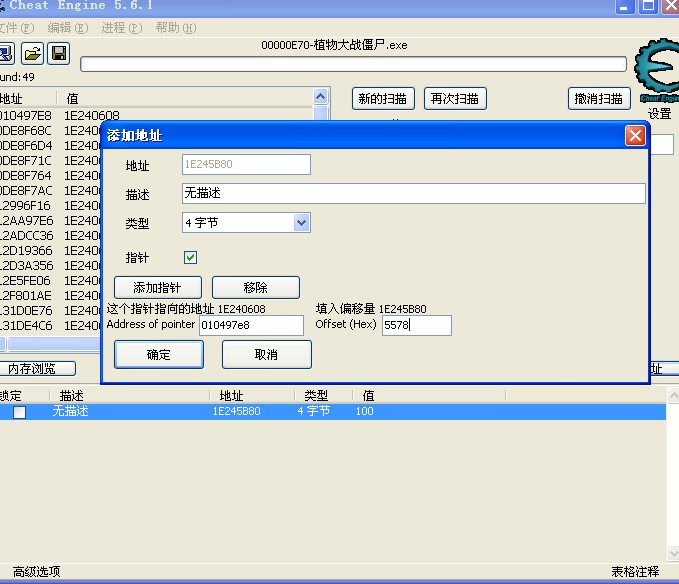
Task: Cancel with the 取消 button
Action: pos(266,355)
